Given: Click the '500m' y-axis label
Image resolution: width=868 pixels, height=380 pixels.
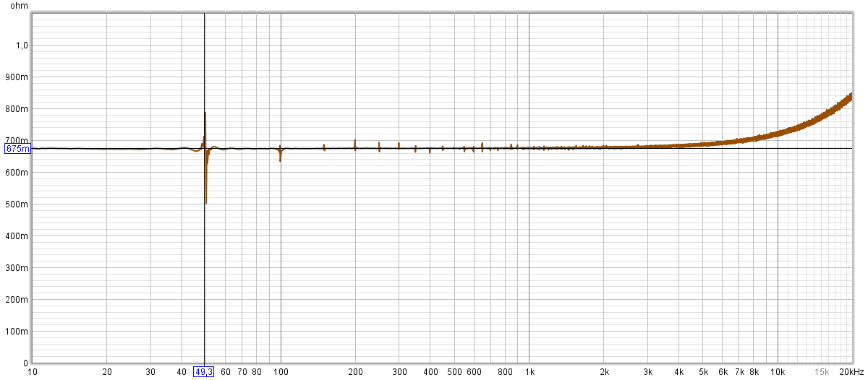Looking at the screenshot, I should (x=18, y=204).
